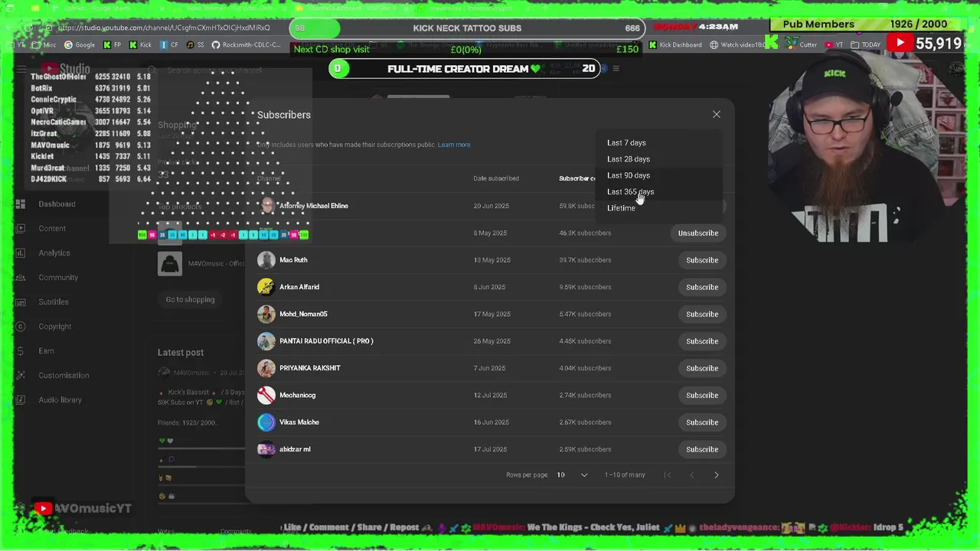Click PANTAI RADU OFFICIAL avatar
Image resolution: width=980 pixels, height=551 pixels.
266,341
